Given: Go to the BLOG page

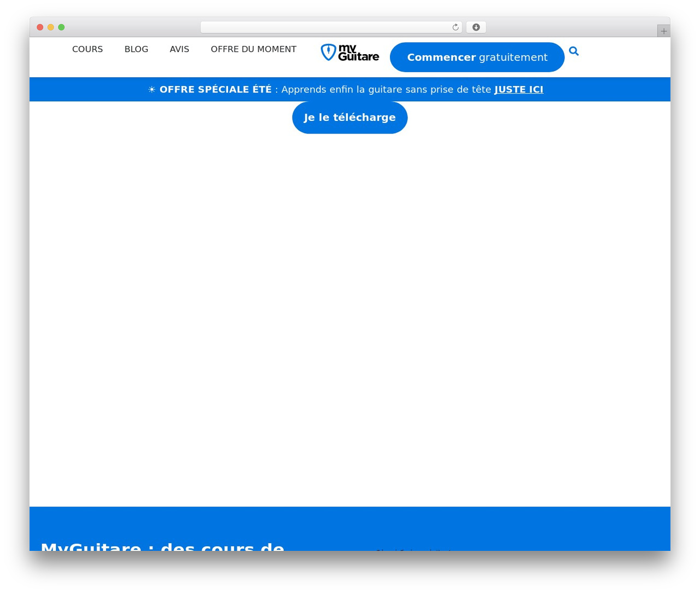Looking at the screenshot, I should [x=136, y=49].
